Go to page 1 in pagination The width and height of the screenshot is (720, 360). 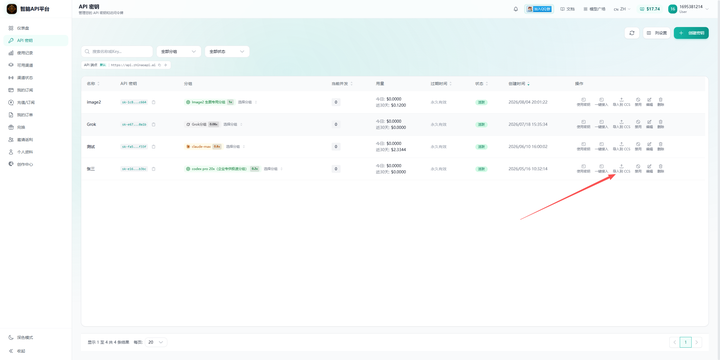[686, 342]
